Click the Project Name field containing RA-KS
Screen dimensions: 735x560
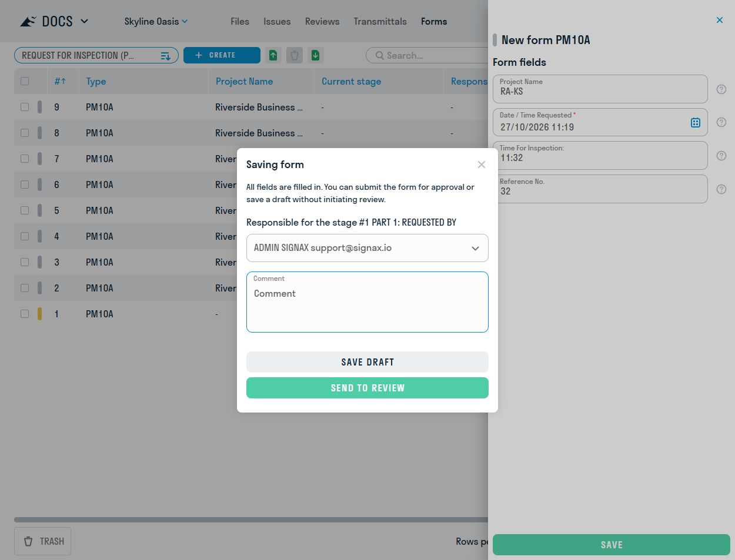click(600, 89)
